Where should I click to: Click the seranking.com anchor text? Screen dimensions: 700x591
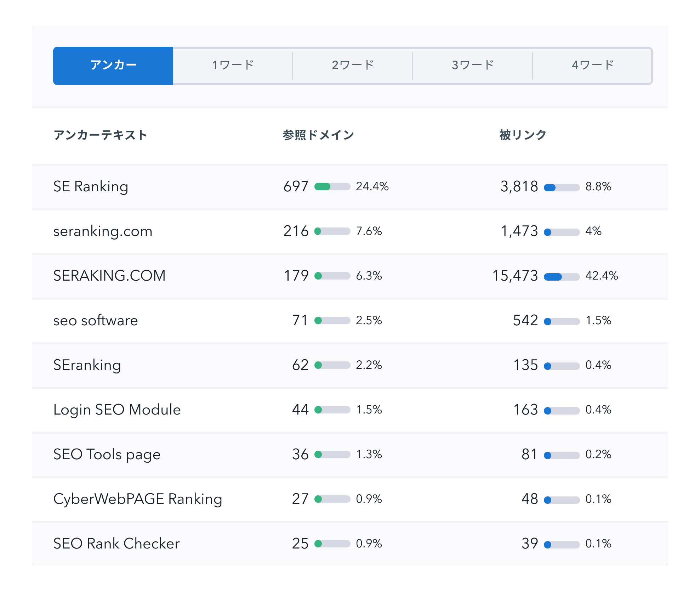pos(103,231)
